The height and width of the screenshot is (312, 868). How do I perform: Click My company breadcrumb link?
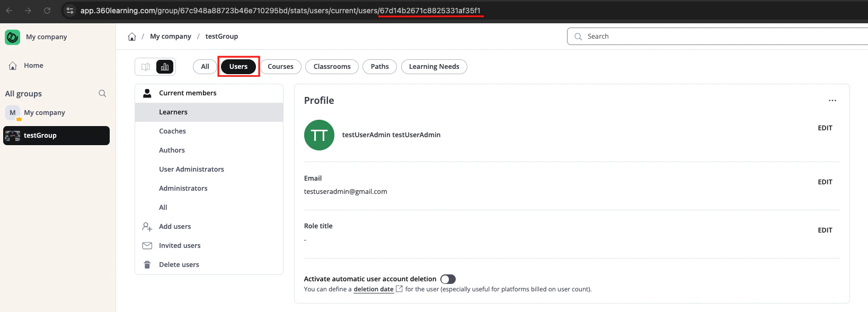(171, 37)
